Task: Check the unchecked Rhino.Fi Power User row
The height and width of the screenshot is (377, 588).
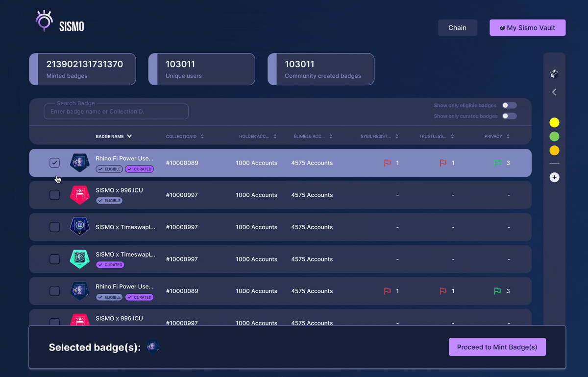Action: click(54, 291)
